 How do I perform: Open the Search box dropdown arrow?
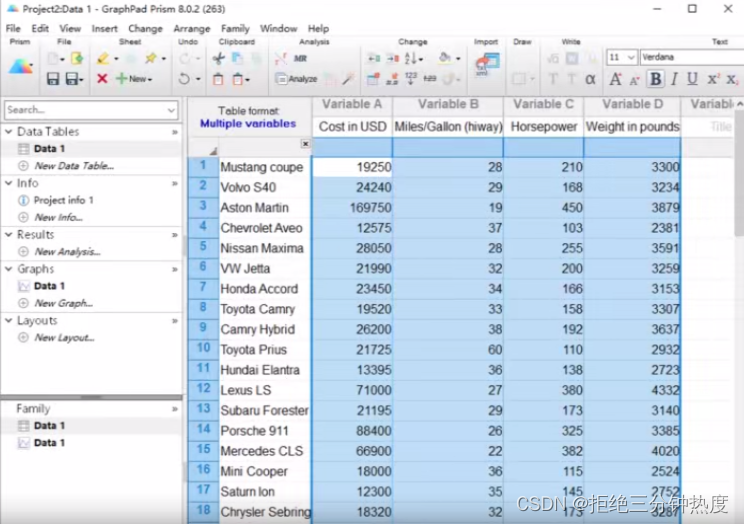pyautogui.click(x=171, y=110)
